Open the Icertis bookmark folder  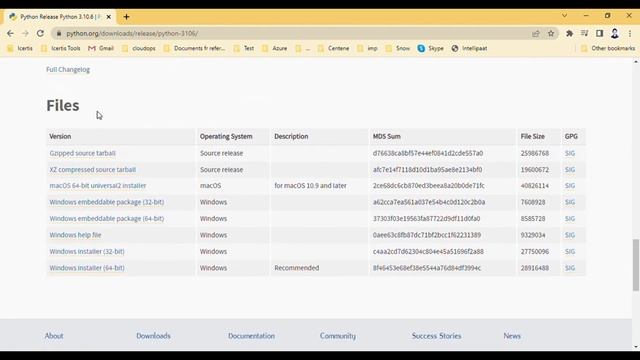(x=20, y=48)
